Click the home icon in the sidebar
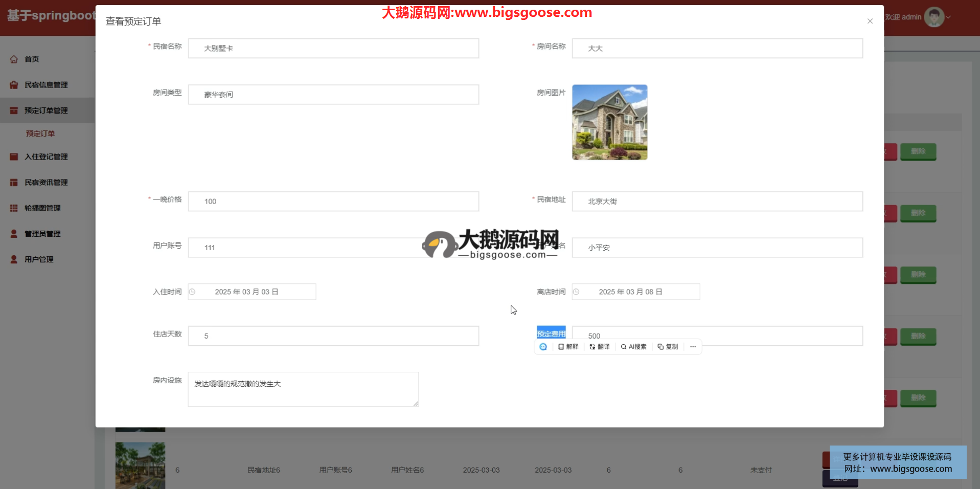Viewport: 980px width, 489px height. point(14,59)
